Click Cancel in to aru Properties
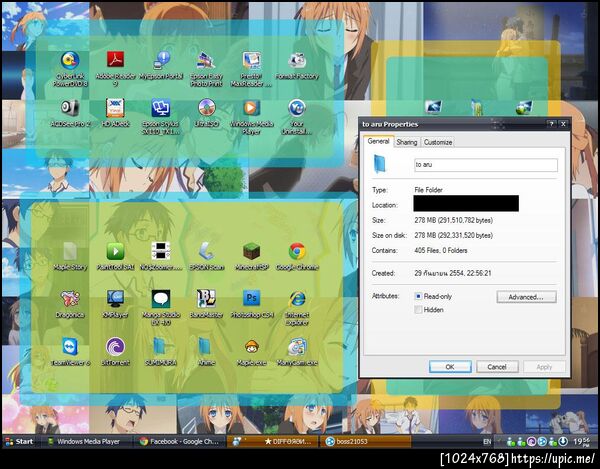The width and height of the screenshot is (600, 469). (x=497, y=366)
